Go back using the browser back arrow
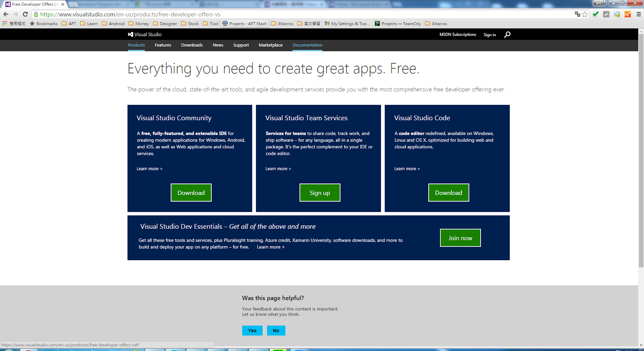Image resolution: width=644 pixels, height=351 pixels. (x=6, y=14)
